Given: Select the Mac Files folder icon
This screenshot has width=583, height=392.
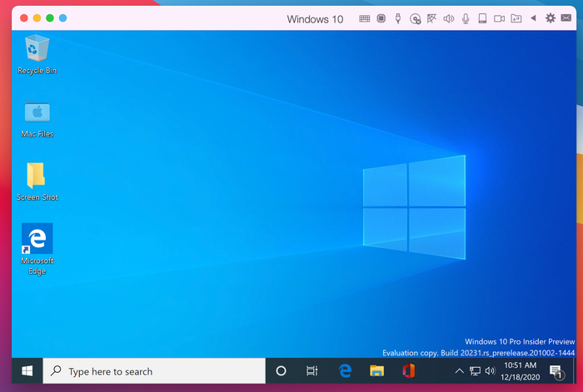Looking at the screenshot, I should pos(37,119).
